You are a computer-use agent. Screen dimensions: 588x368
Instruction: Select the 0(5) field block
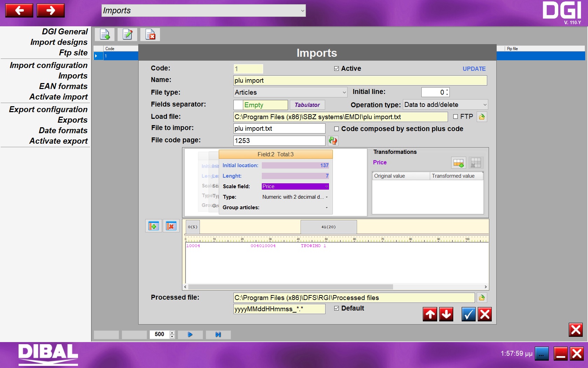[192, 227]
